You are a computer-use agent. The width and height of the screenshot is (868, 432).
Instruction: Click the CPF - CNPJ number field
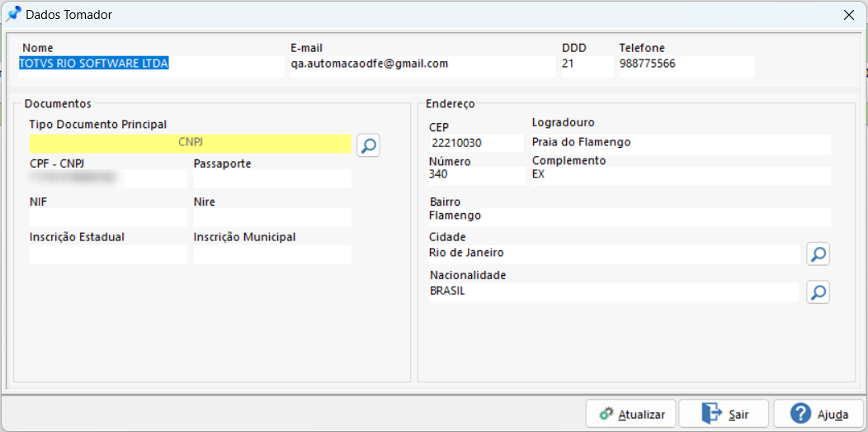click(109, 179)
